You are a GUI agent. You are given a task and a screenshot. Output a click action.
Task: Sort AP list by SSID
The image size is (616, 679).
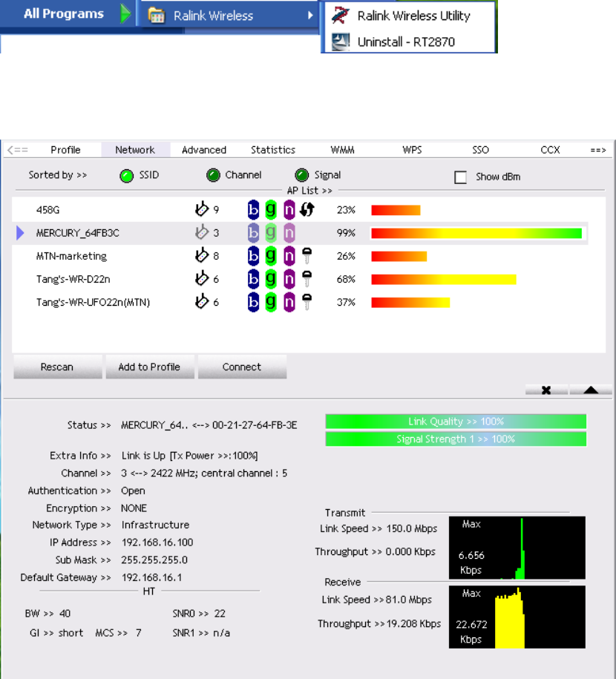(x=126, y=176)
